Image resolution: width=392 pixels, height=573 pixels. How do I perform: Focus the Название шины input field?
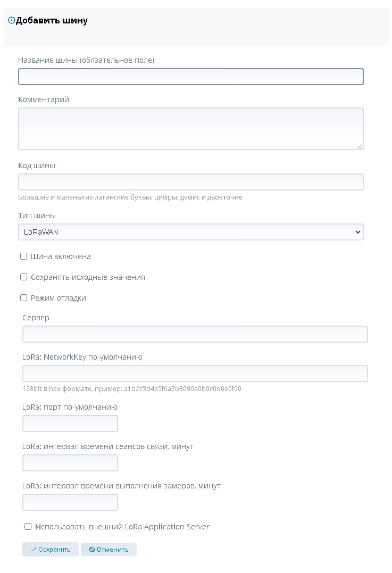pyautogui.click(x=190, y=77)
